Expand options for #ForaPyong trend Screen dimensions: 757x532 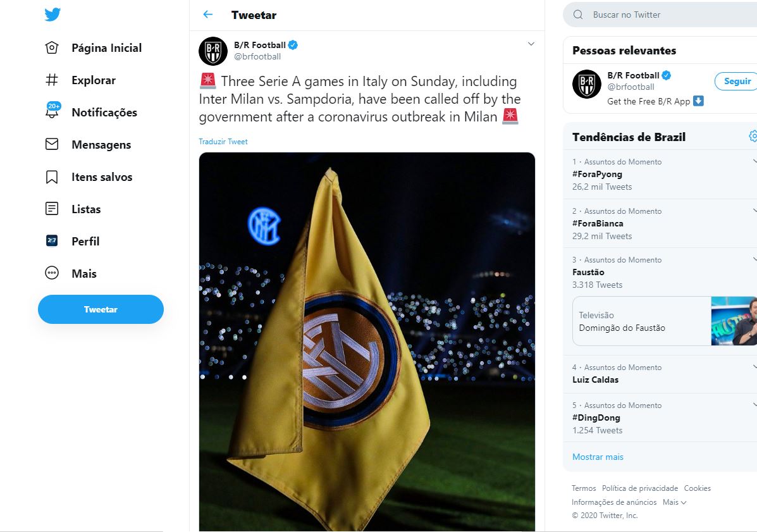point(754,161)
